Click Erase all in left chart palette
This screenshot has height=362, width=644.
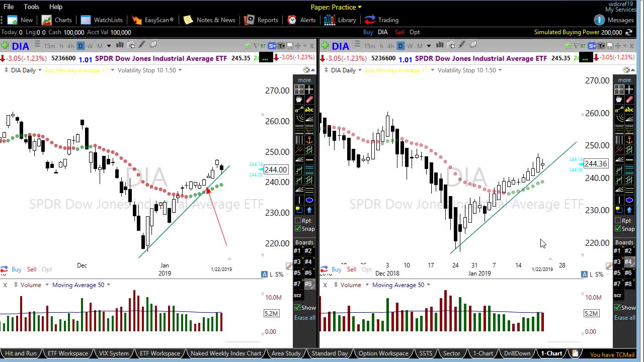pyautogui.click(x=305, y=318)
